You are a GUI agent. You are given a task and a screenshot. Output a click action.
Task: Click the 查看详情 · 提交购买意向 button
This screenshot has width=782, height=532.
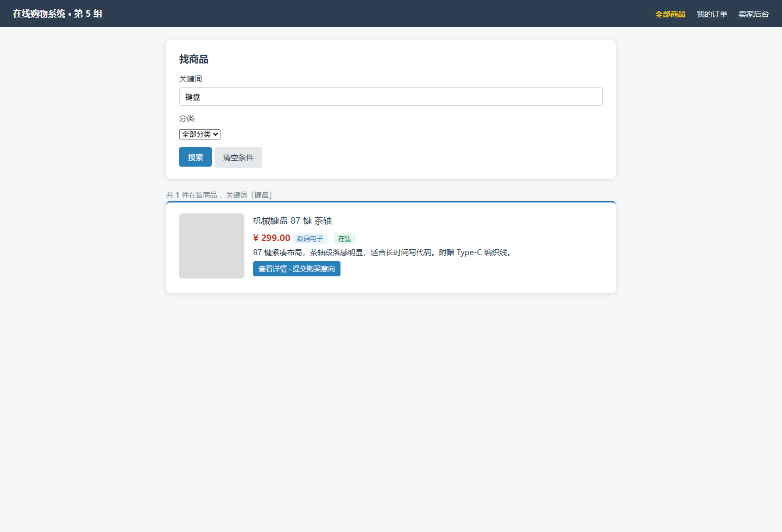(x=297, y=269)
